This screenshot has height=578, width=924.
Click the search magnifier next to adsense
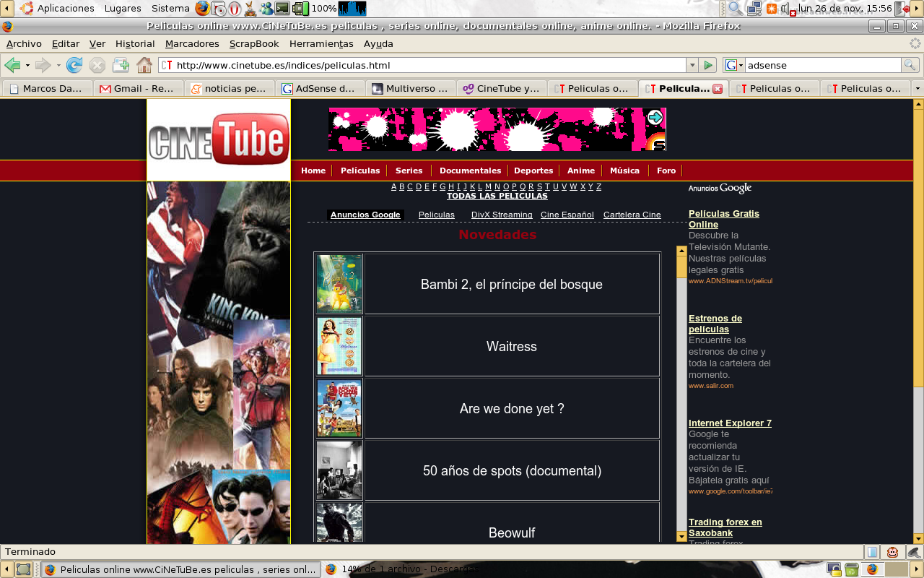point(910,65)
